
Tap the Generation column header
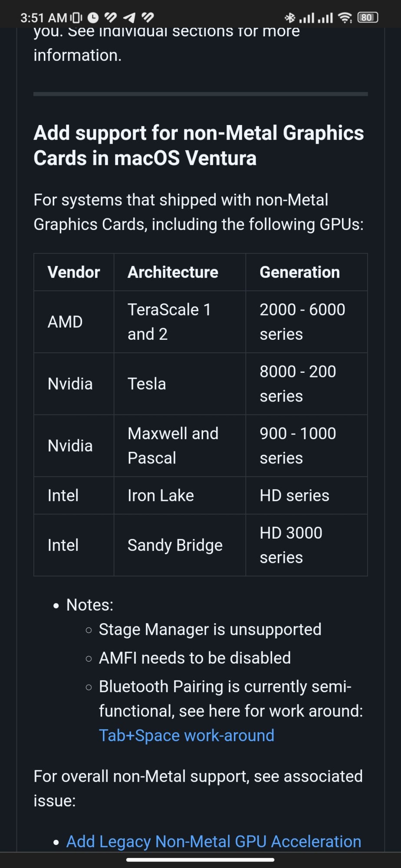299,272
